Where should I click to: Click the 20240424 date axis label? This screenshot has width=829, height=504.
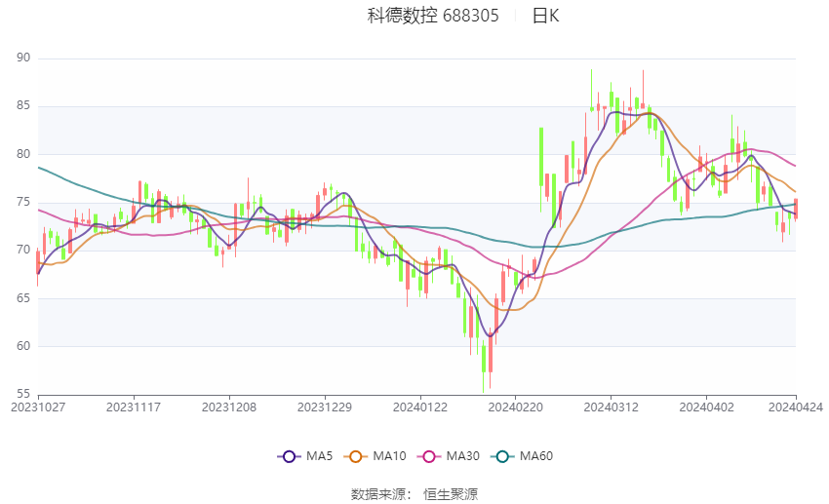pos(795,407)
